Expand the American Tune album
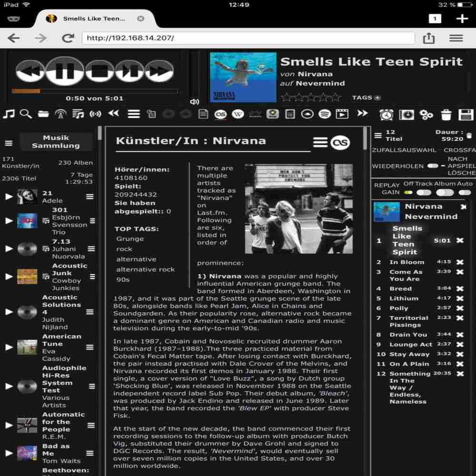This screenshot has height=476, width=476. click(9, 347)
